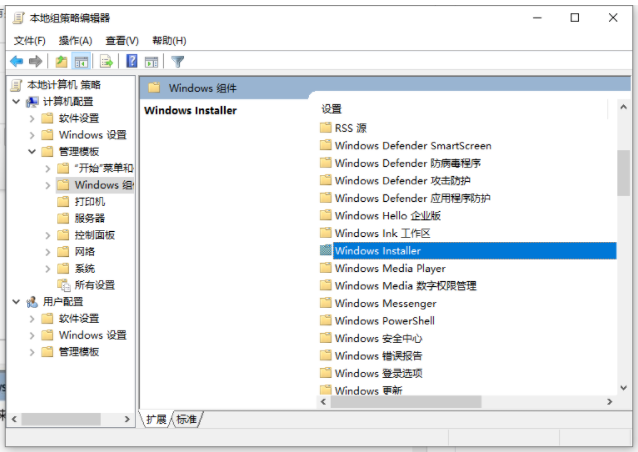
Task: Click the 所有设置 icon in tree
Action: coord(64,285)
